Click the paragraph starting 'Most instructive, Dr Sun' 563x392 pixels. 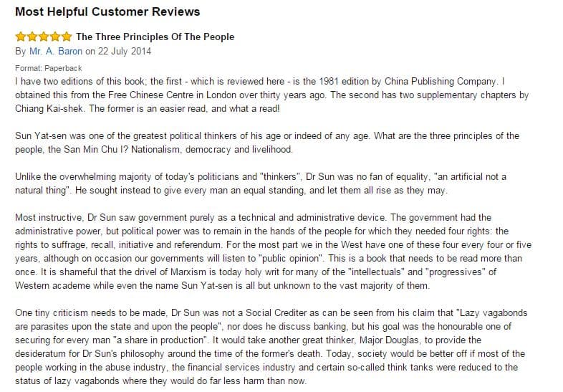pos(273,252)
